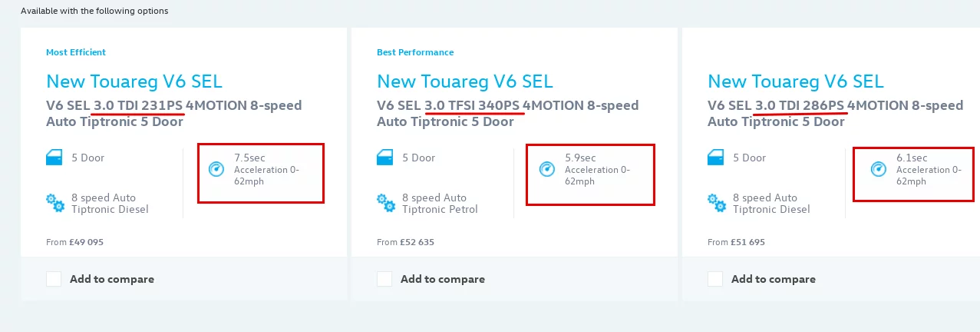This screenshot has width=980, height=332.
Task: Click the From £51 695 price
Action: click(x=736, y=242)
